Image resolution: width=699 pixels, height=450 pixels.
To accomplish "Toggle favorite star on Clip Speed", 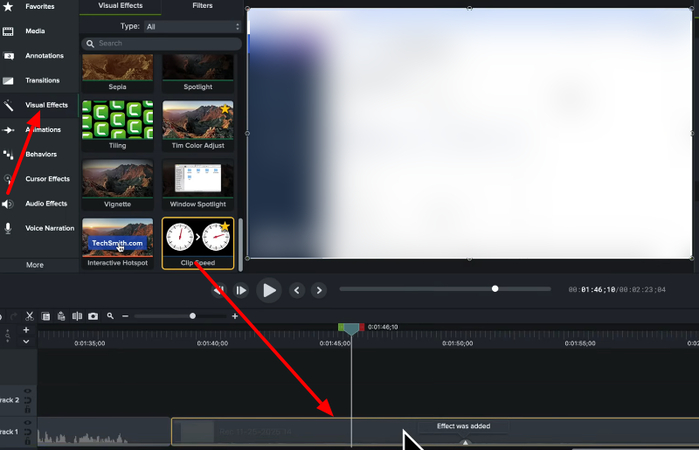I will click(x=225, y=226).
